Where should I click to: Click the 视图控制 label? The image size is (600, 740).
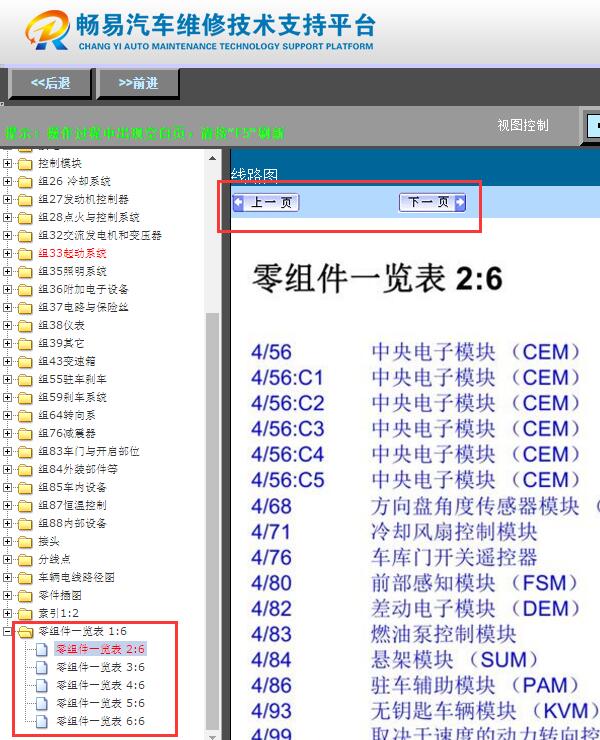click(523, 125)
